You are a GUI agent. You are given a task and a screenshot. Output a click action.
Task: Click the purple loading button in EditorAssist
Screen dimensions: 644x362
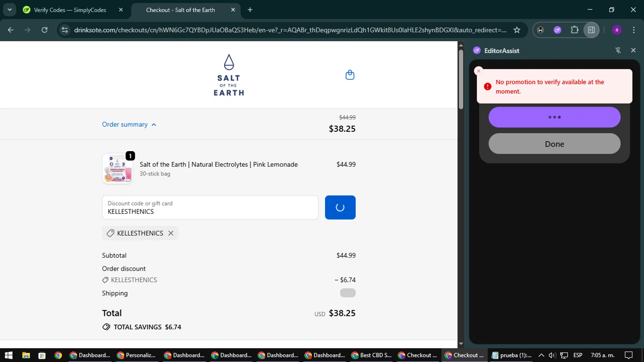(x=554, y=117)
